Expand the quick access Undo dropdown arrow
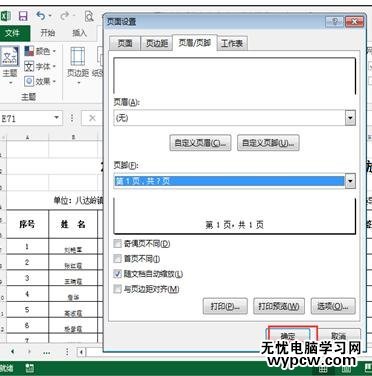Screen dimensions: 372x376 point(50,15)
